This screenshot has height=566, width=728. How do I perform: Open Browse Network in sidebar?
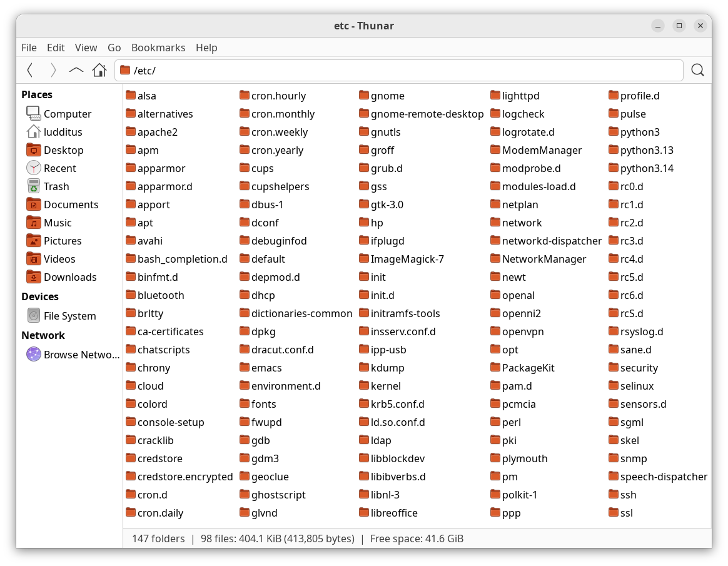(81, 355)
